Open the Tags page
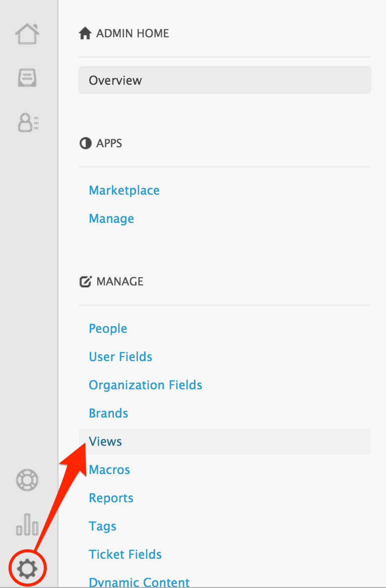 (102, 526)
